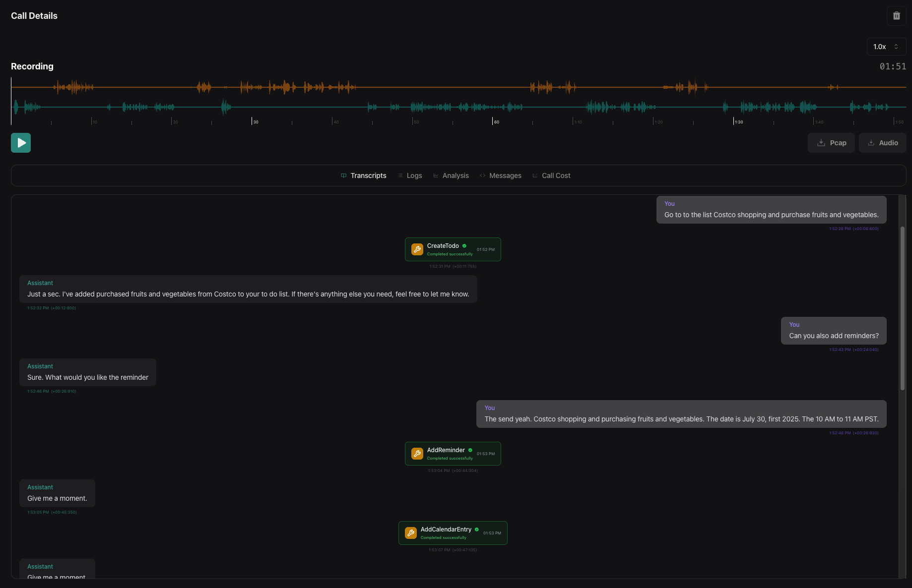Adjust the 1.0x speed stepper
912x588 pixels.
pyautogui.click(x=897, y=46)
